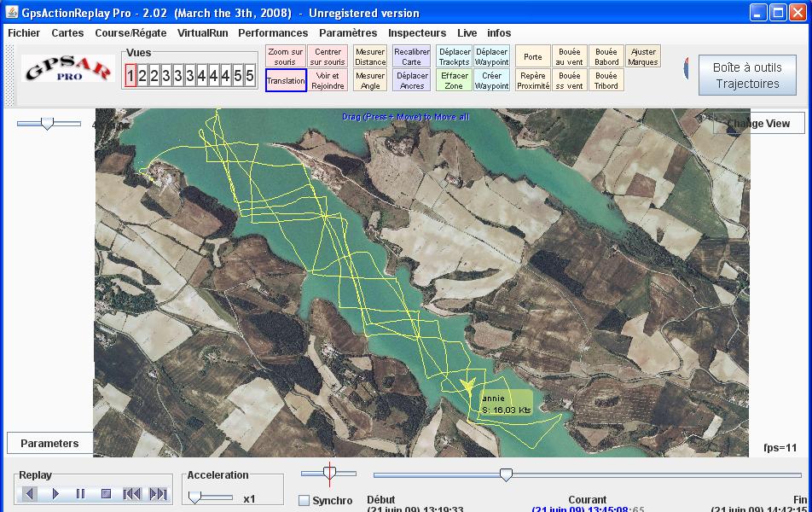Open the Inspecteurs menu
The image size is (812, 512).
tap(417, 32)
